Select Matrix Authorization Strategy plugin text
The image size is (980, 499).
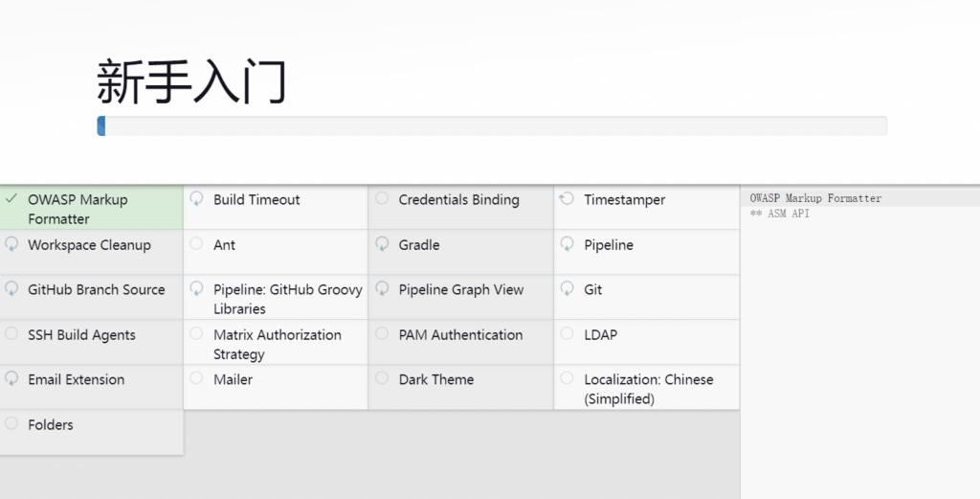277,344
